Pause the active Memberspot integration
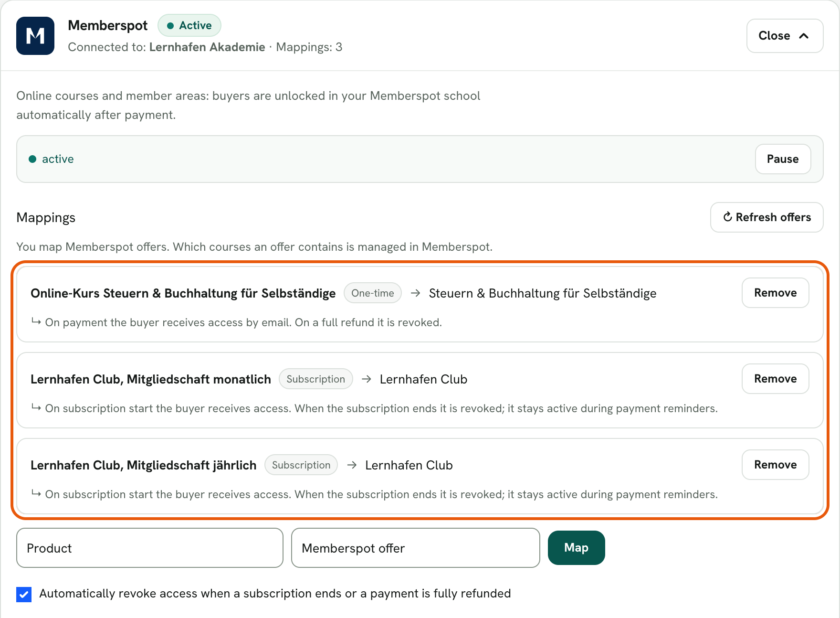 pos(783,159)
